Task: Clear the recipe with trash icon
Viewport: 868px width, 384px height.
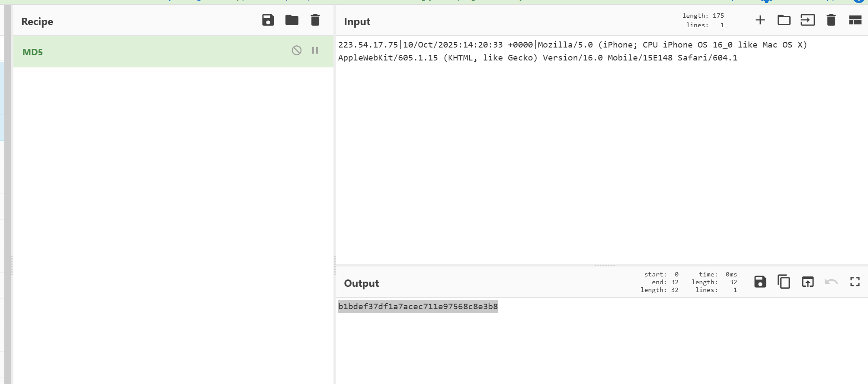Action: click(x=315, y=20)
